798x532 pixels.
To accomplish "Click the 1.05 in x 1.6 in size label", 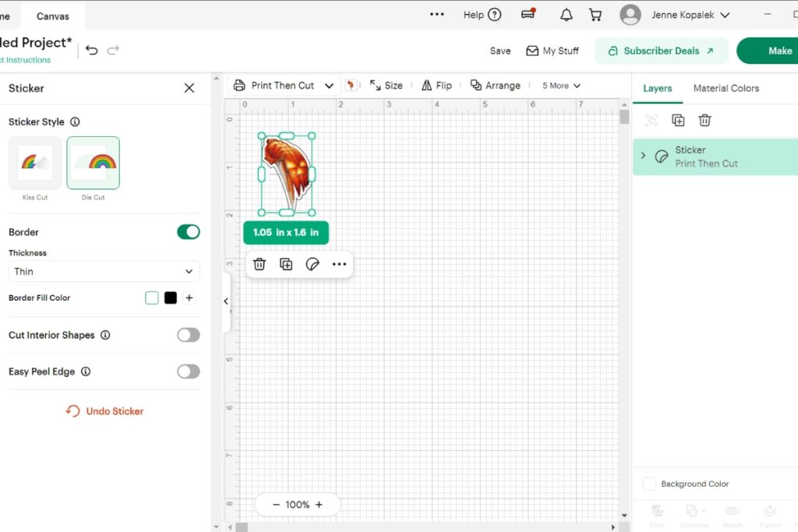I will pyautogui.click(x=286, y=232).
